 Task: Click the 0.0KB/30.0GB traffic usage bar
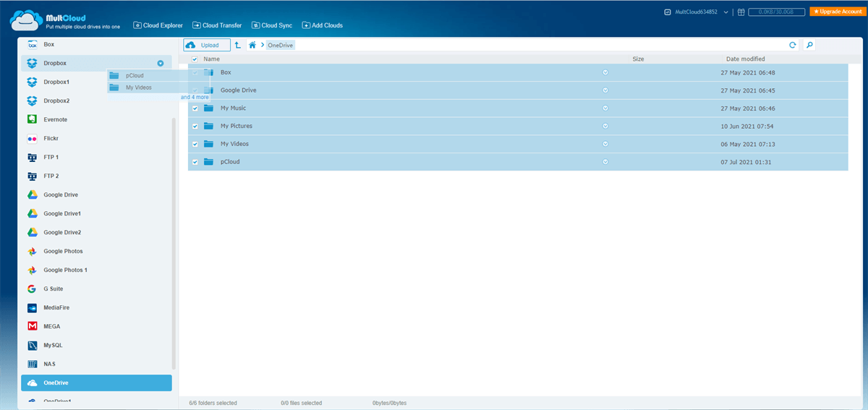776,12
